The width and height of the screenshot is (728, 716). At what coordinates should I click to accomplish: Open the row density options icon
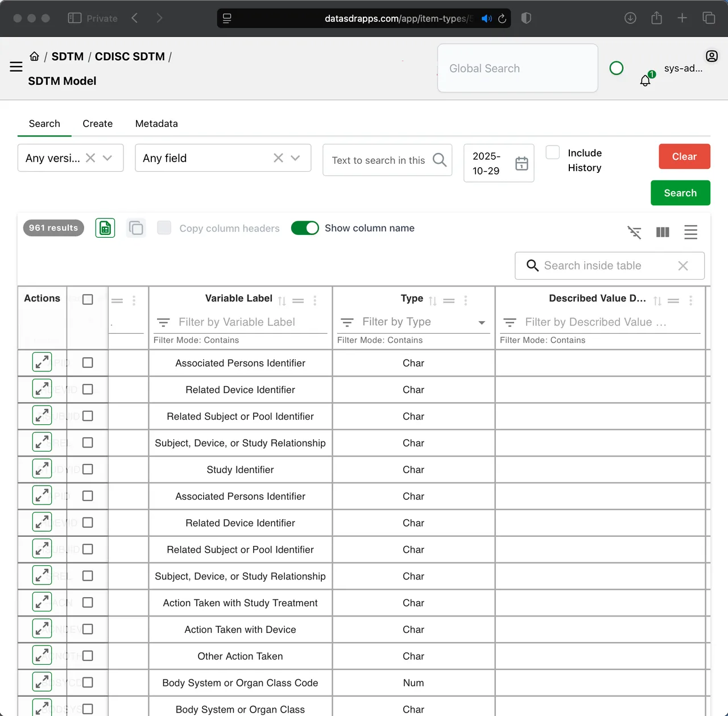point(690,232)
